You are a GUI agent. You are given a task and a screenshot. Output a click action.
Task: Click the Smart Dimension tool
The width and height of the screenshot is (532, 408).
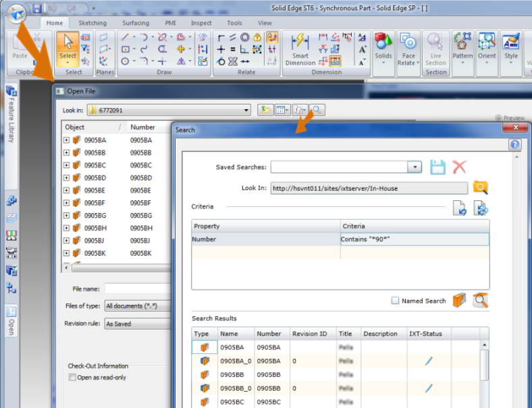tap(300, 49)
